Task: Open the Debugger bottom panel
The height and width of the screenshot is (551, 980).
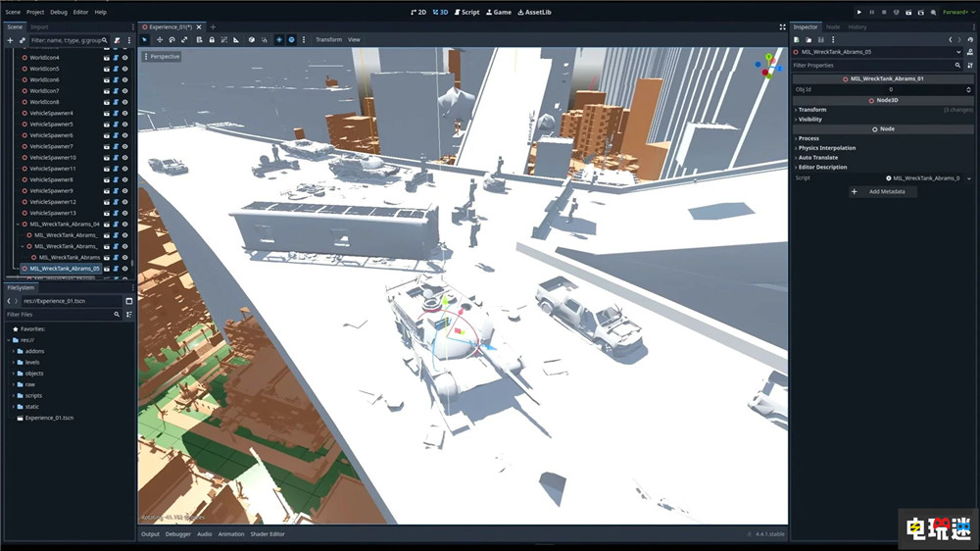Action: click(178, 534)
